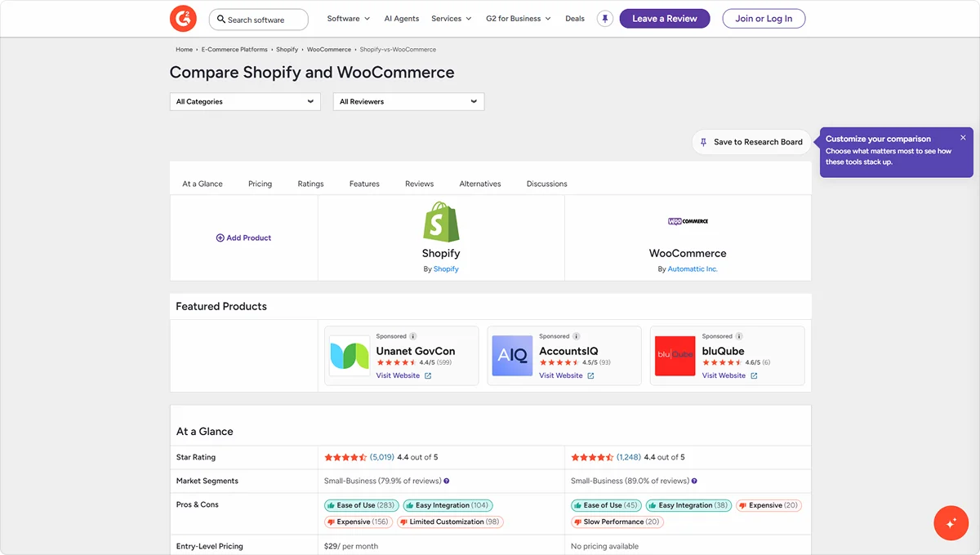
Task: Open the All Categories dropdown
Action: [245, 102]
